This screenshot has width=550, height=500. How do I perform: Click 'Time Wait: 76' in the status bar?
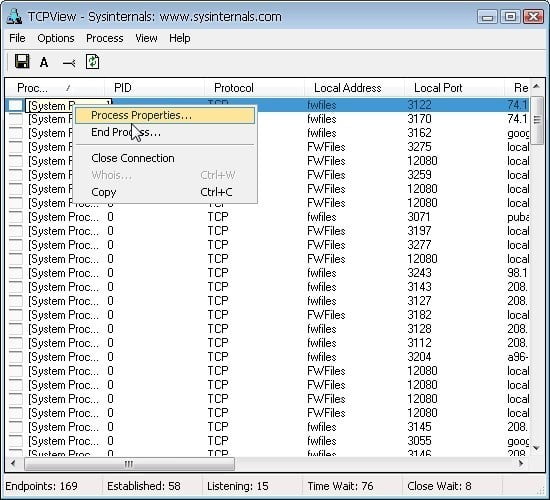[x=340, y=486]
